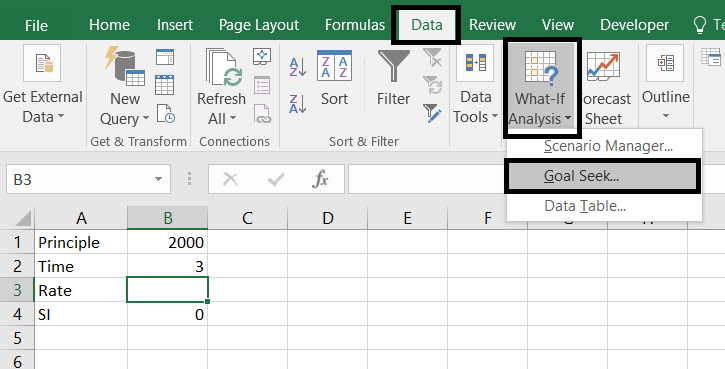Select Goal Seek from menu
The height and width of the screenshot is (369, 725).
coord(604,176)
